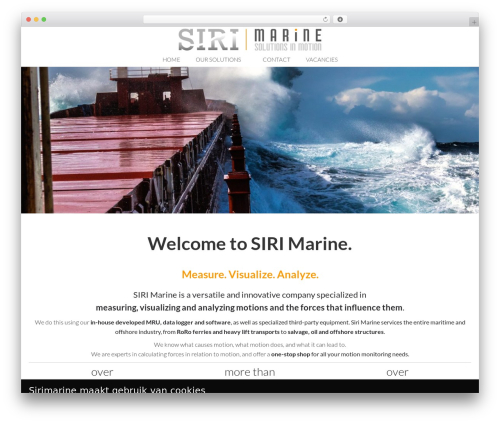The image size is (500, 423).
Task: Click 'Measure. Visualize. Analyze.' tagline
Action: (250, 274)
